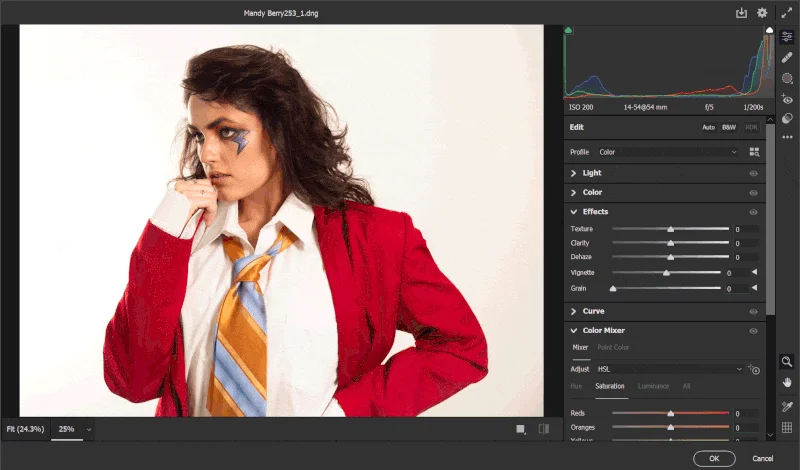Toggle visibility of Color Mixer edits
Screen dimensions: 800x470
pos(753,331)
